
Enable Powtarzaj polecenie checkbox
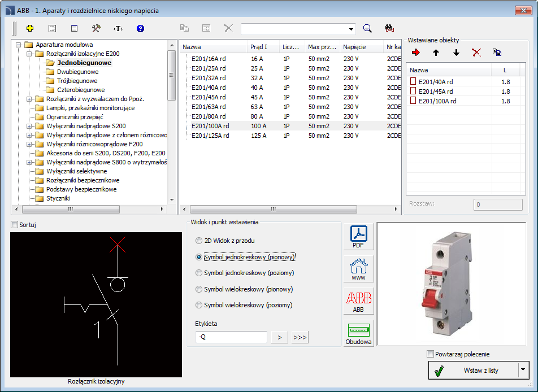(x=430, y=354)
